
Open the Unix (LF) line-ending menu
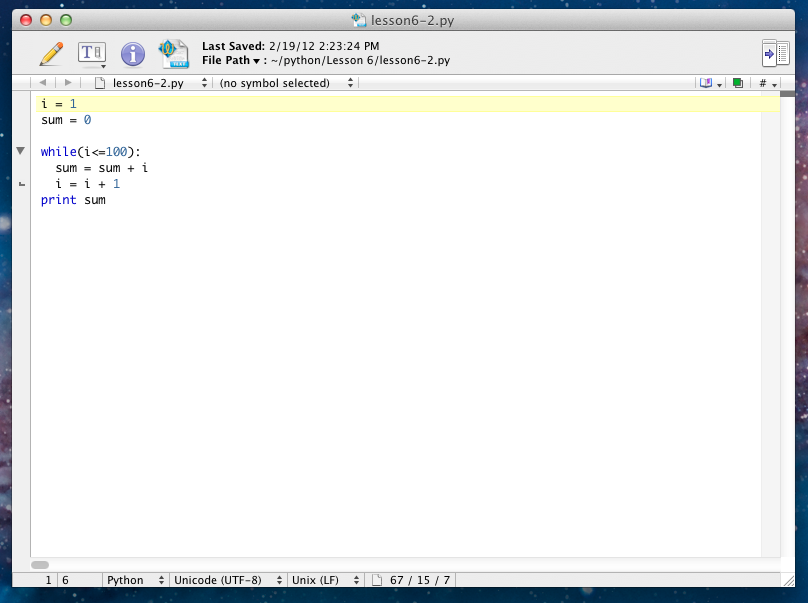[325, 580]
